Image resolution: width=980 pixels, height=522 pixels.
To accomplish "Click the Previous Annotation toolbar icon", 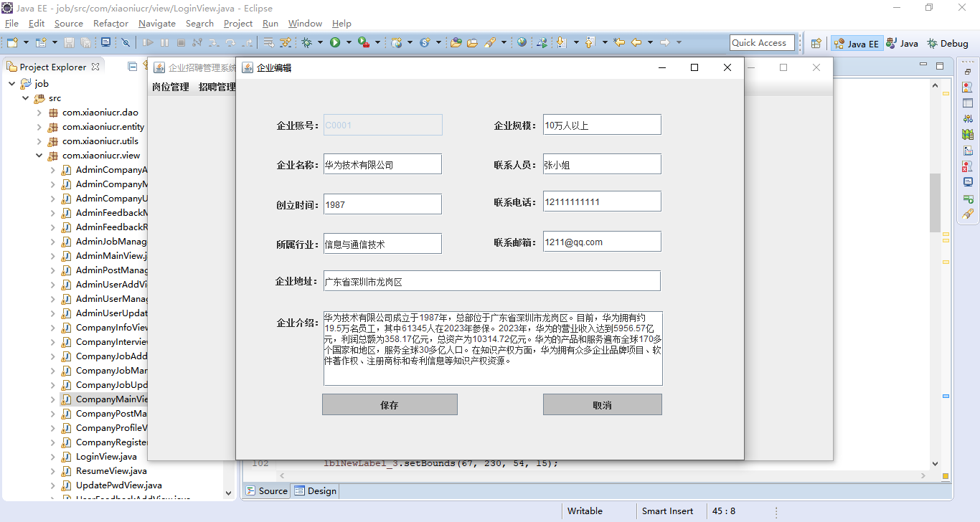I will pyautogui.click(x=590, y=42).
